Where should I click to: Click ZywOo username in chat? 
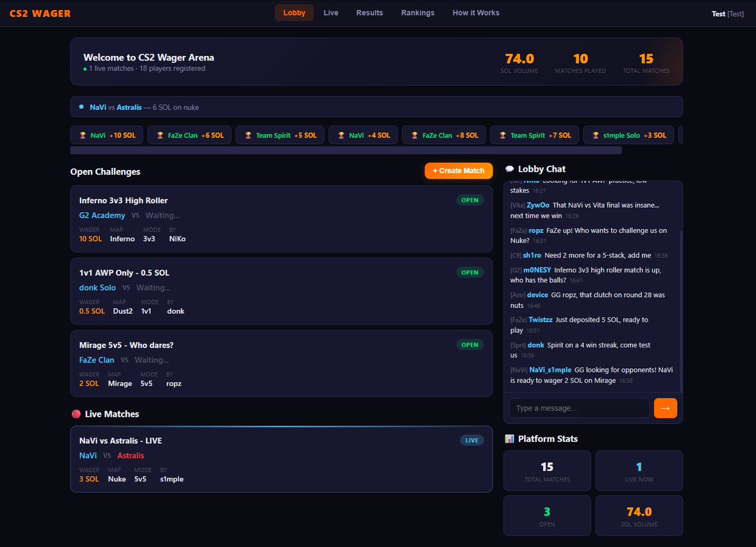pyautogui.click(x=538, y=205)
